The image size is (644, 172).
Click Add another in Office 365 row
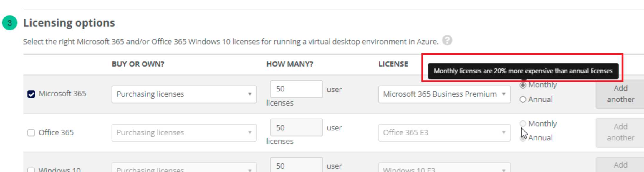[620, 132]
